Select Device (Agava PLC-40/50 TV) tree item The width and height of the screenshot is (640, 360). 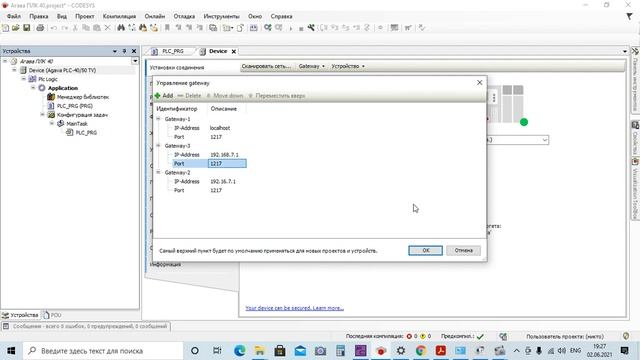[62, 70]
